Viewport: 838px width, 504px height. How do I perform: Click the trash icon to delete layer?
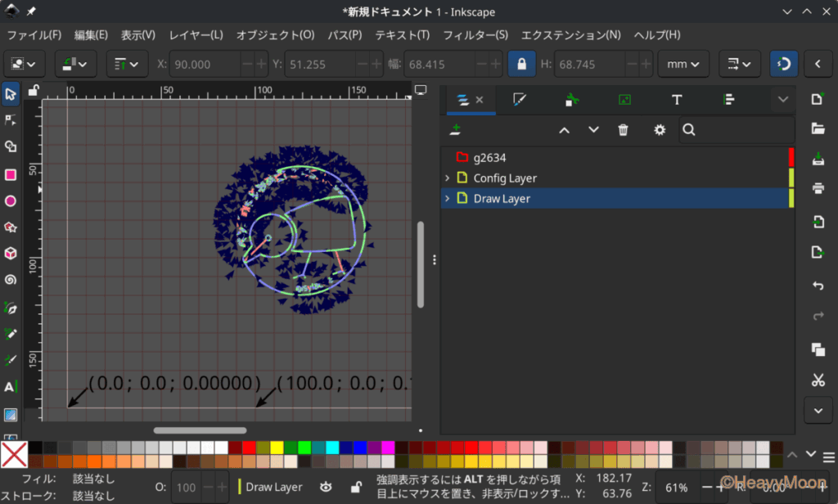623,130
